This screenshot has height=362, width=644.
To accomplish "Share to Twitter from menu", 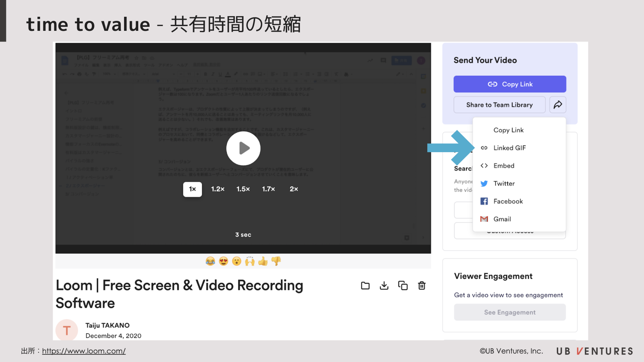I will (x=519, y=183).
